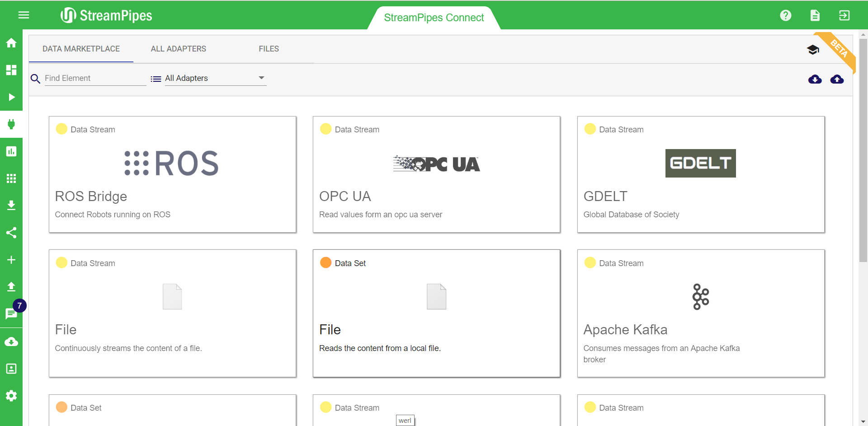868x426 pixels.
Task: Click the Find Element search field
Action: 95,78
